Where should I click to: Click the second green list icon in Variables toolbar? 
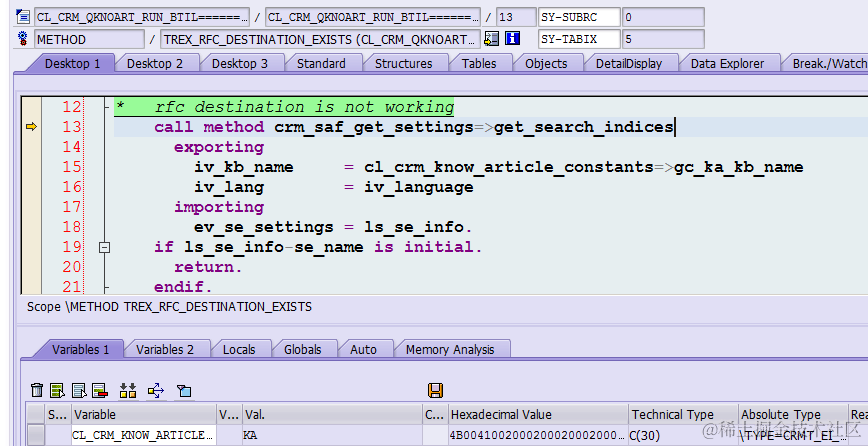57,390
